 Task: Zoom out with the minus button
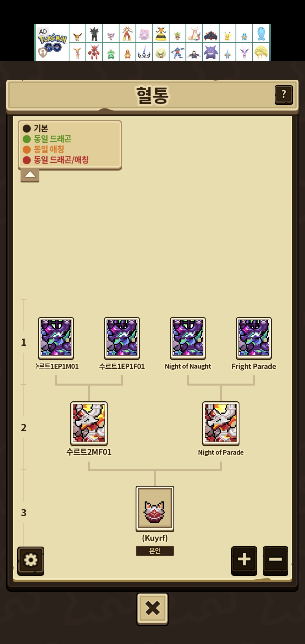coord(275,560)
